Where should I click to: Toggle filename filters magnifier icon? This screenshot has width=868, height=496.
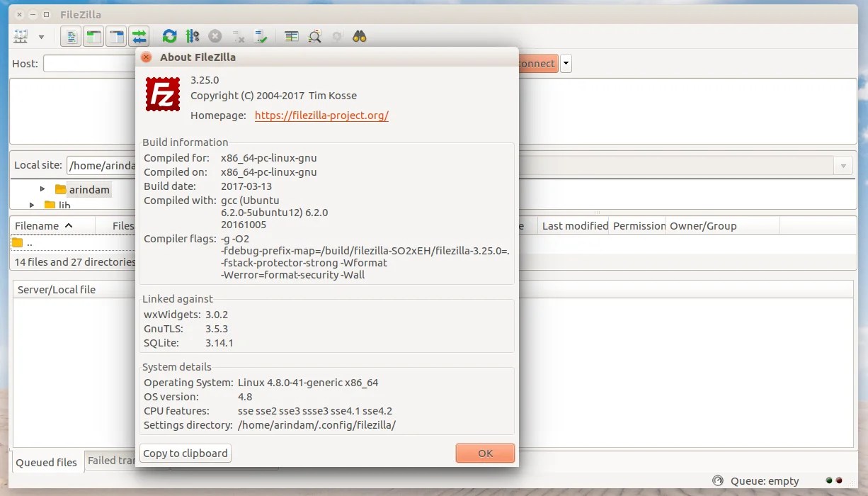click(x=314, y=36)
